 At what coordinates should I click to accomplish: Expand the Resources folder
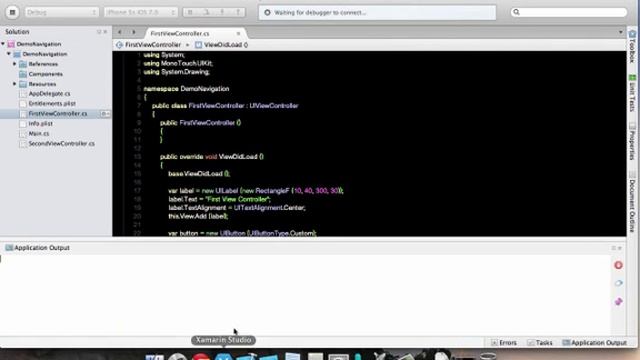[15, 84]
